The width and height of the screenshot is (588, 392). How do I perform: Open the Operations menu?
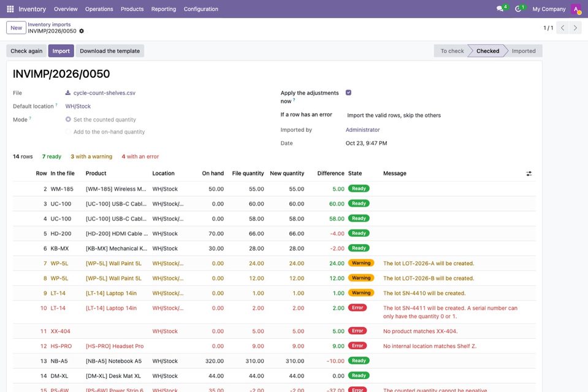coord(99,9)
